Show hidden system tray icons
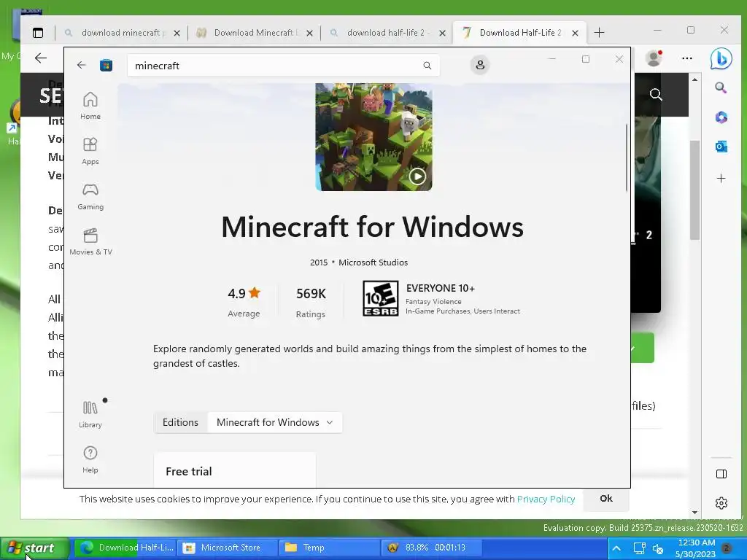Image resolution: width=747 pixels, height=560 pixels. pos(616,548)
